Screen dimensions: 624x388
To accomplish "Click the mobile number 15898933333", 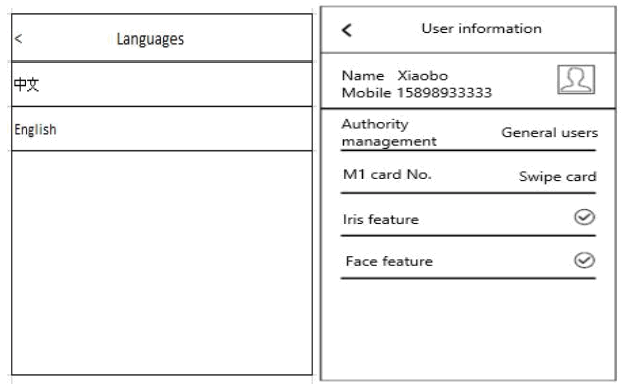I will point(445,93).
